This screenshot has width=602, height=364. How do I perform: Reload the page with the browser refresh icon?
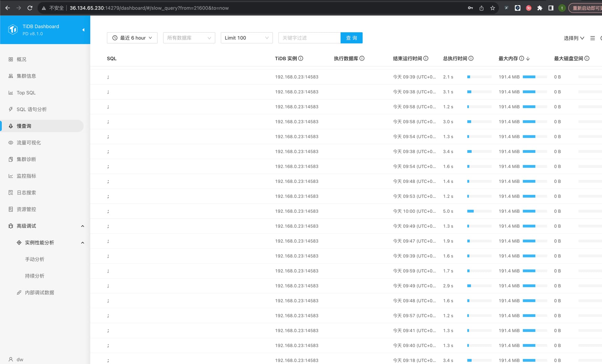click(x=30, y=8)
